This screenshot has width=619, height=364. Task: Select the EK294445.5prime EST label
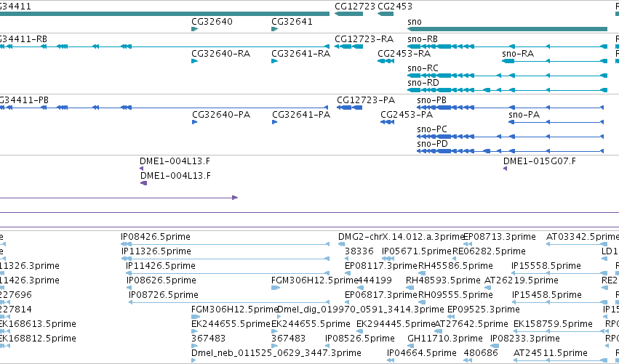point(395,324)
